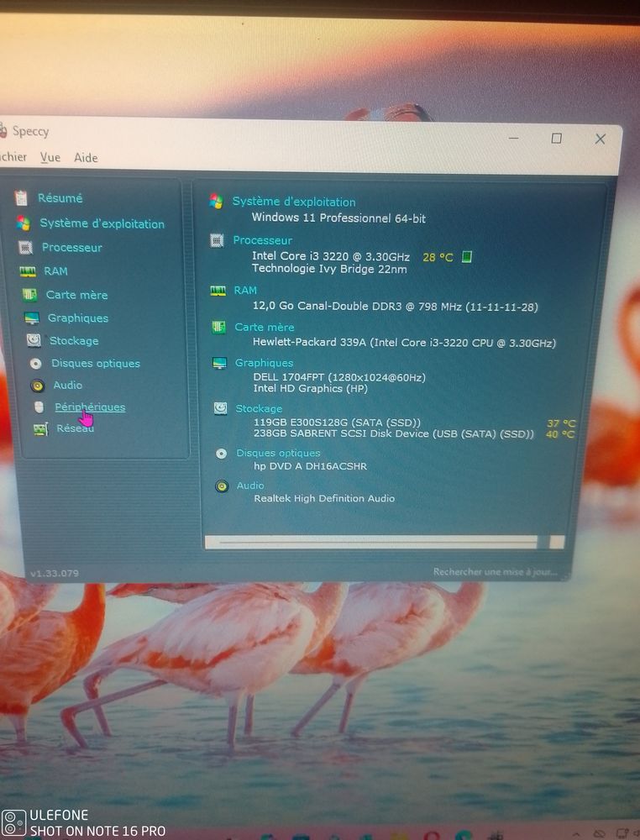640x840 pixels.
Task: Click the Graphiques monitor icon in sidebar
Action: pos(32,318)
